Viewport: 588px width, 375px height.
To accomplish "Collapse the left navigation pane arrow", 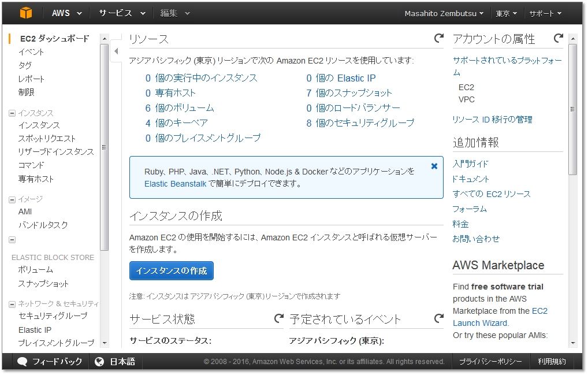I will coord(116,51).
